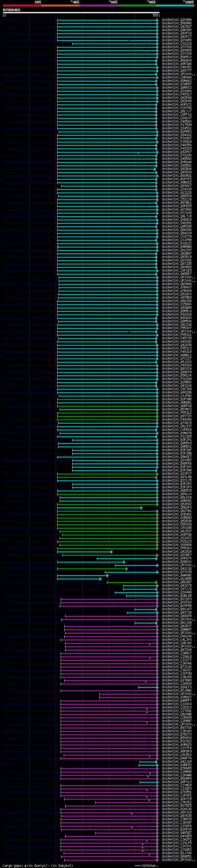197x868 pixels.
Task: Click UniRef100_B2BGS0 hit label
Action: pos(177,562)
